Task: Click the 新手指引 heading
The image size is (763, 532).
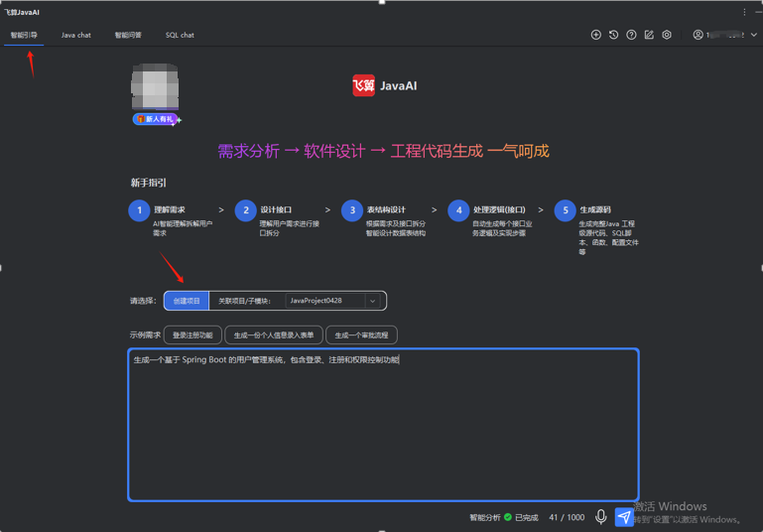Action: [x=149, y=183]
